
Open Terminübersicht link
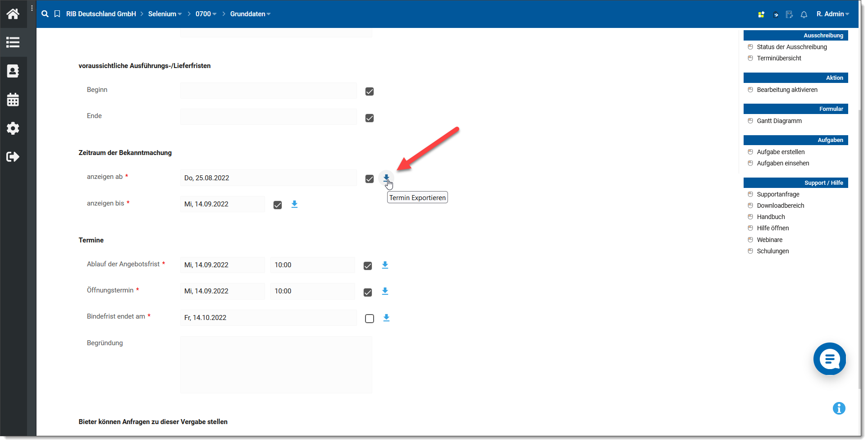tap(779, 58)
